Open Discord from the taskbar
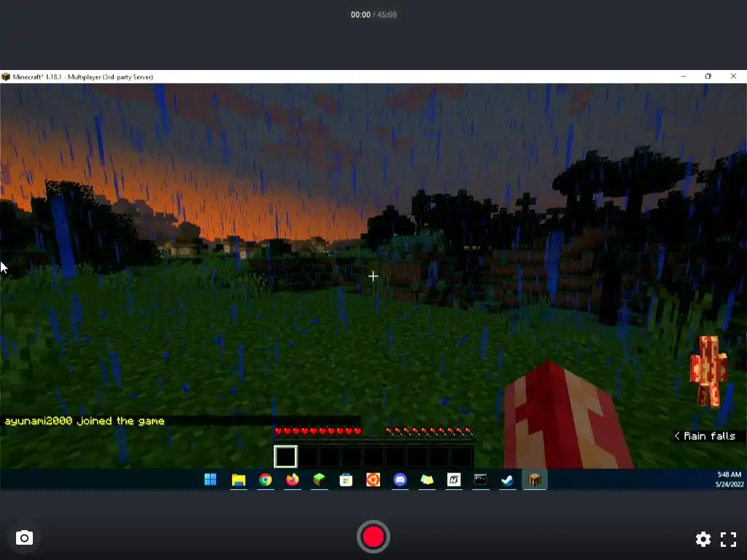The width and height of the screenshot is (747, 560). [x=400, y=480]
